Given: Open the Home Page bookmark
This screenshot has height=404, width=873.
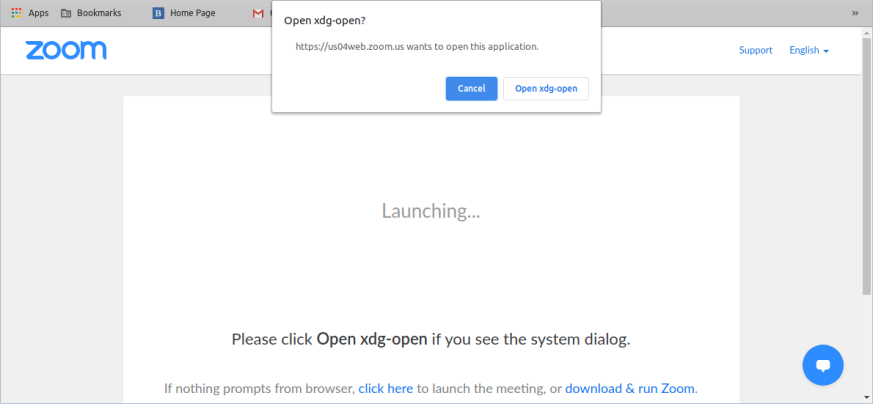Looking at the screenshot, I should click(x=184, y=13).
